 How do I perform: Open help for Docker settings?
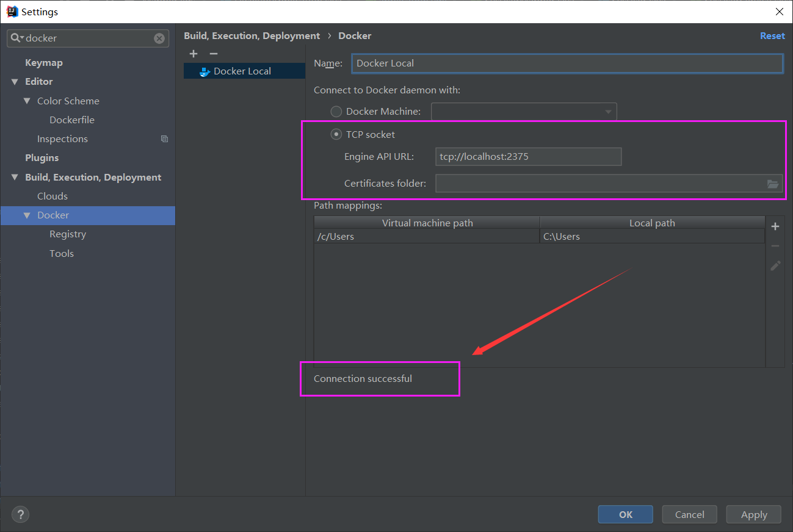(20, 514)
